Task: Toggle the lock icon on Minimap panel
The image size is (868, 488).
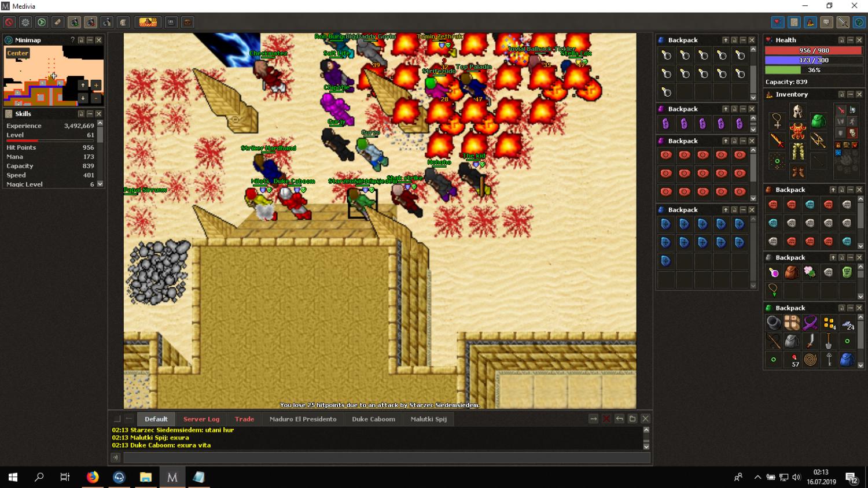Action: (x=81, y=40)
